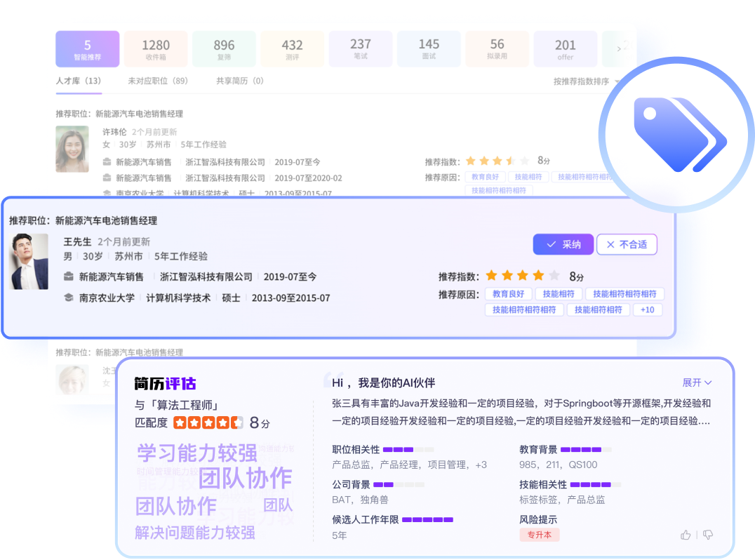The image size is (755, 560).
Task: Click the briefcase icon beside 新能源汽车销售 in 王先生's card
Action: [68, 276]
